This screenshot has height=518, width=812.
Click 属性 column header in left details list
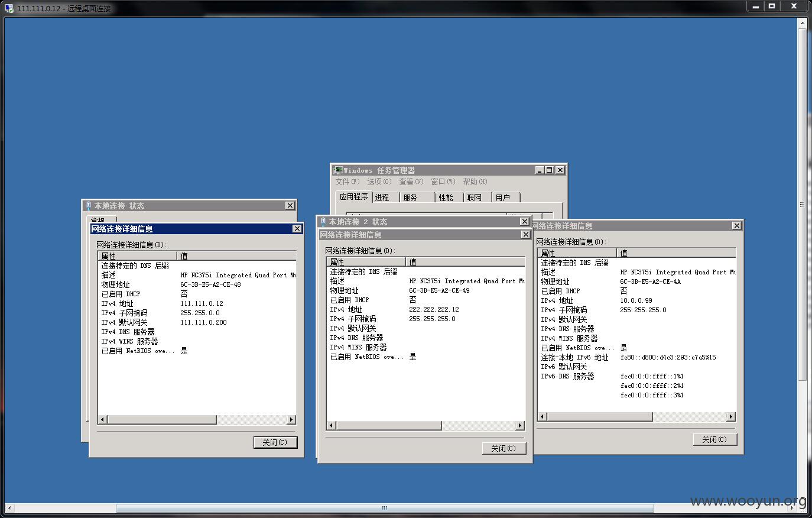(138, 256)
